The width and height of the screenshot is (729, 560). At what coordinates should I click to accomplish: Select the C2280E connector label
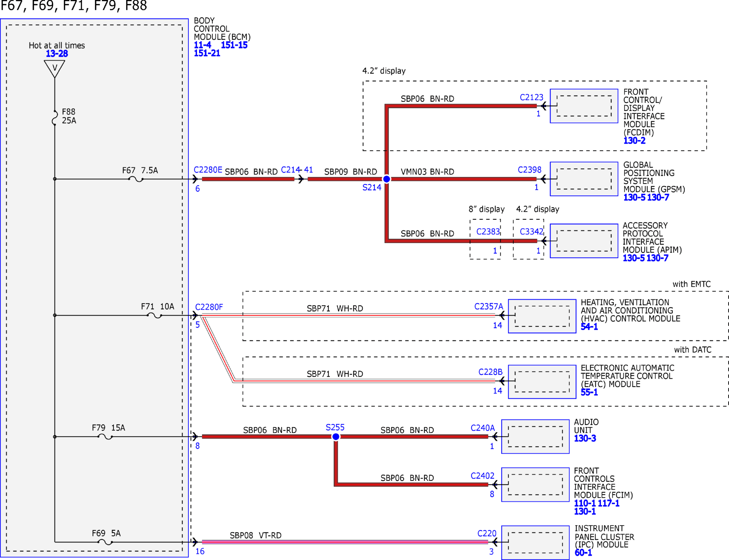[208, 170]
